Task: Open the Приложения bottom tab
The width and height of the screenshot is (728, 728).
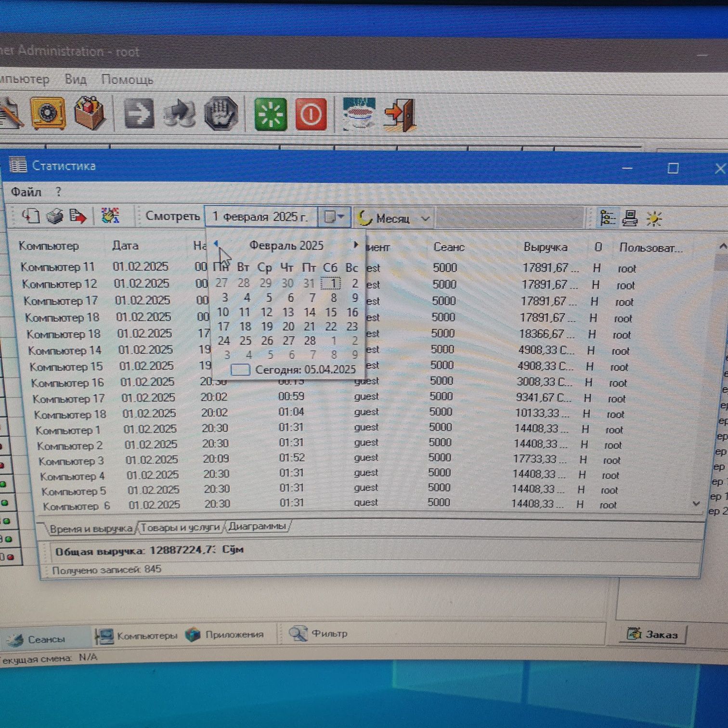Action: point(225,634)
